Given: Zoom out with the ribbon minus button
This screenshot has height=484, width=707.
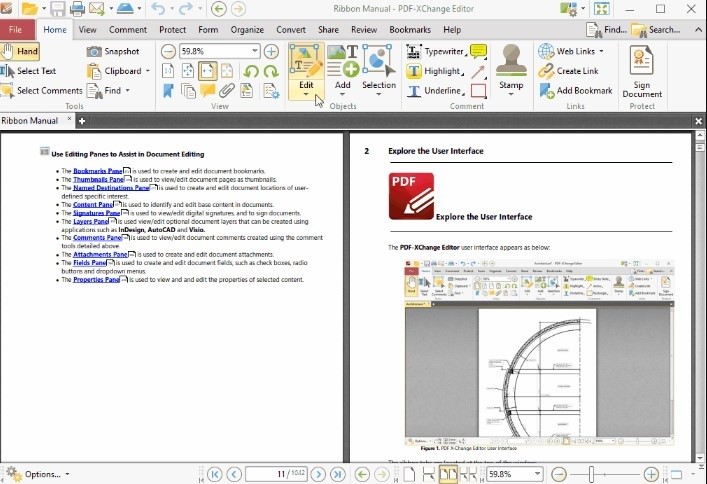Looking at the screenshot, I should [168, 51].
